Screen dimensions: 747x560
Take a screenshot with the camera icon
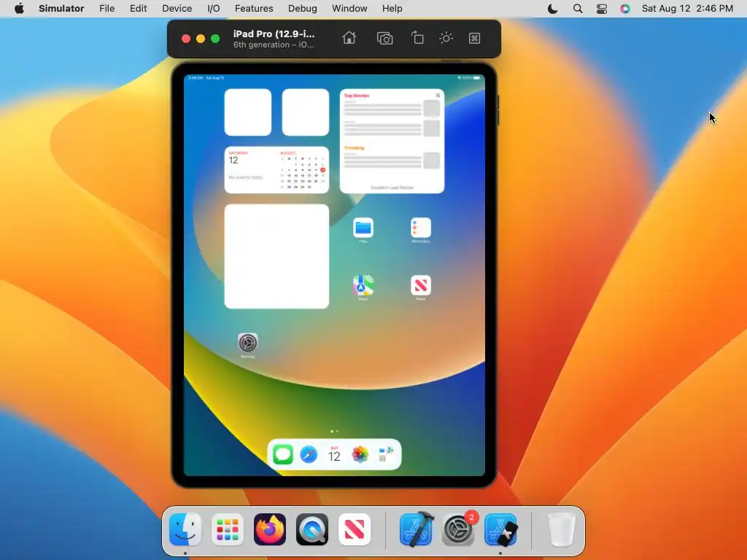click(384, 38)
